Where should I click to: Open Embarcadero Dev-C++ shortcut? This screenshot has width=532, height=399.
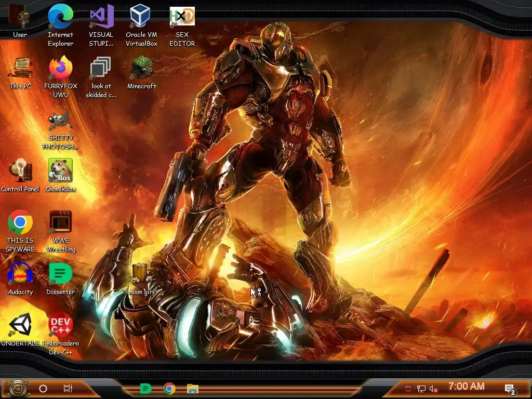click(x=60, y=334)
